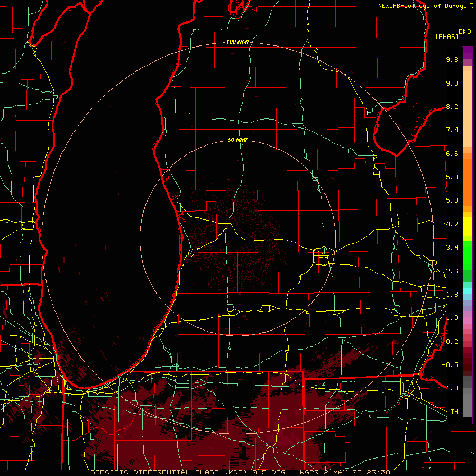Screen dimensions: 476x476
Task: Pick the pink band on the color scale
Action: [x=467, y=321]
